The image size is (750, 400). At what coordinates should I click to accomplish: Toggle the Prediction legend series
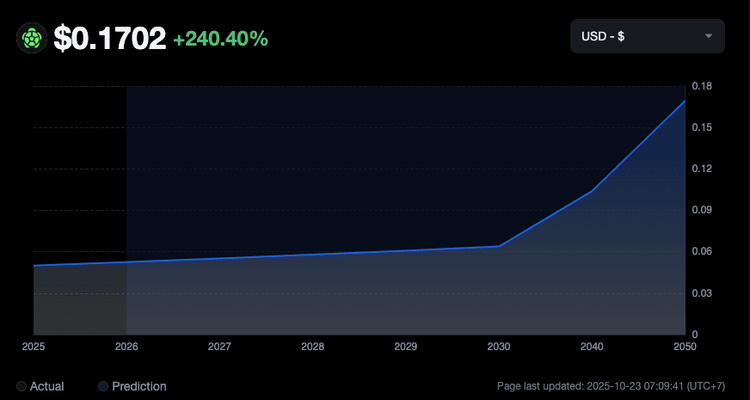click(x=132, y=386)
